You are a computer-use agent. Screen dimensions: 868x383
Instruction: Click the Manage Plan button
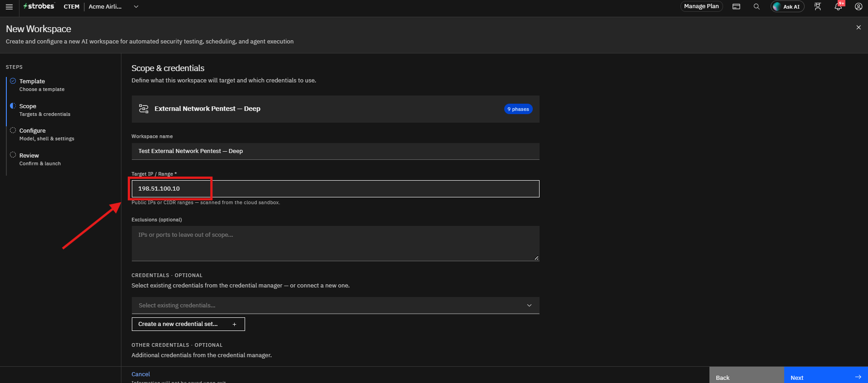(x=701, y=6)
